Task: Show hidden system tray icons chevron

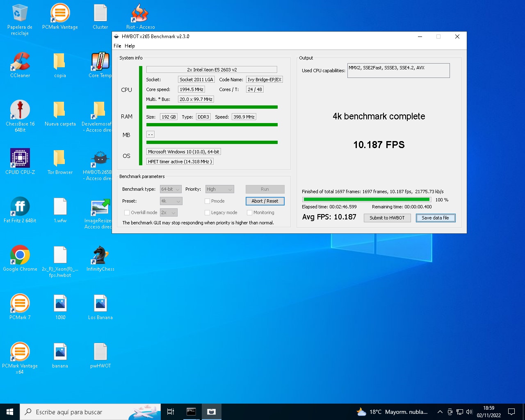Action: pos(440,412)
